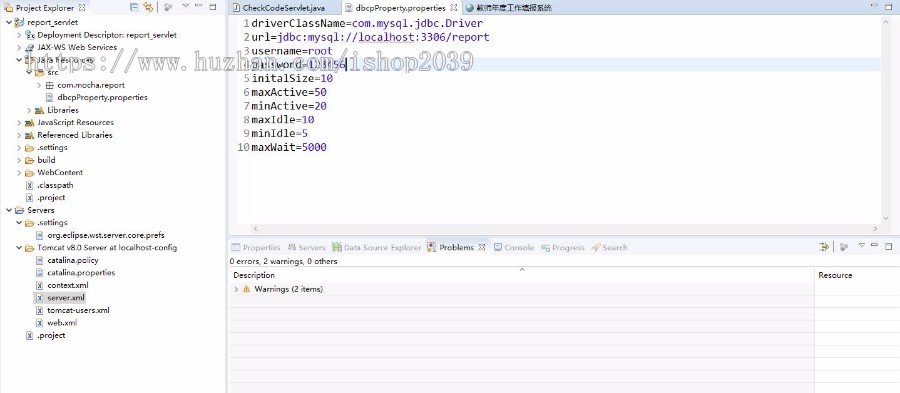Click the JAX-WS Web Services icon
Viewport: 900px width, 393px height.
pyautogui.click(x=29, y=48)
